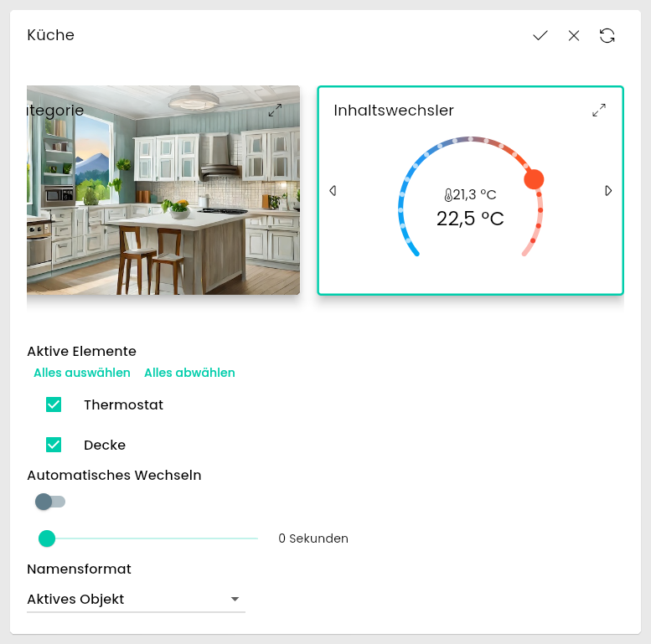This screenshot has width=651, height=644.
Task: Expand the Inhaltswechsler card to fullscreen
Action: pyautogui.click(x=599, y=111)
